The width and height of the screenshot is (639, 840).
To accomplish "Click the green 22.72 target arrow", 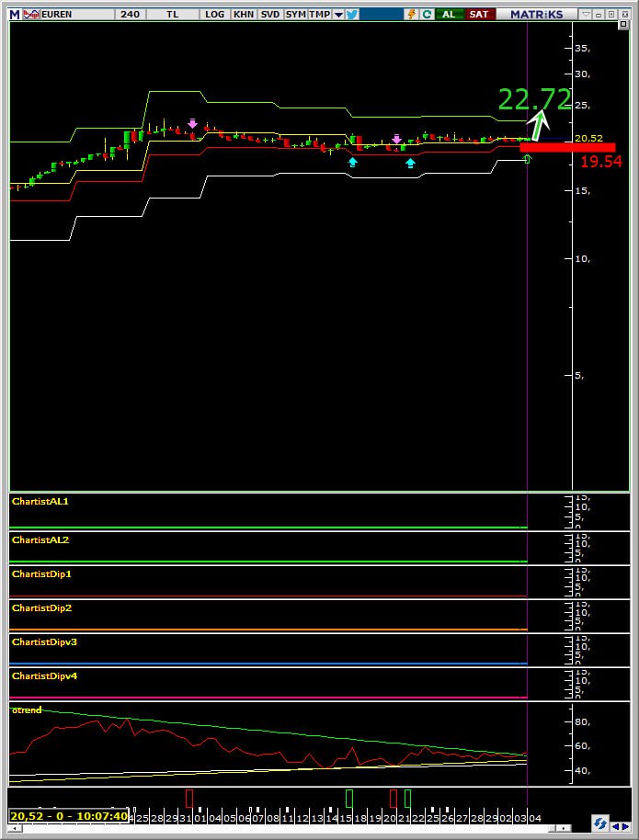I will 540,124.
